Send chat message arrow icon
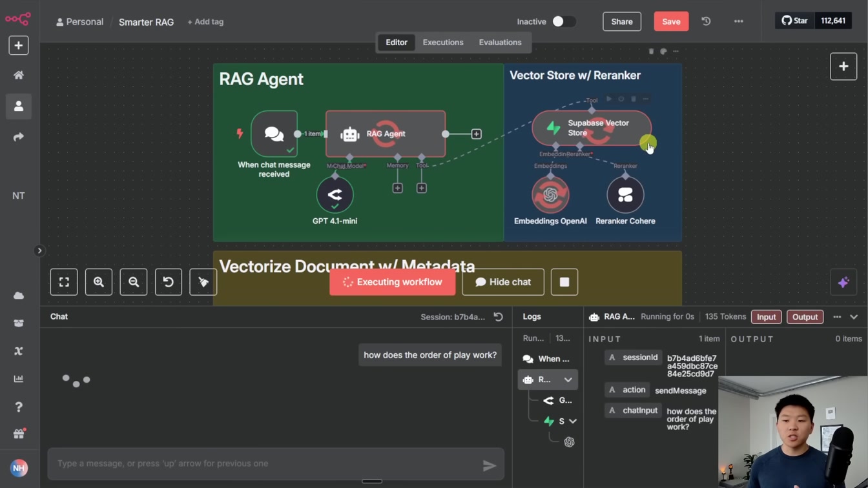Image resolution: width=868 pixels, height=488 pixels. click(490, 465)
